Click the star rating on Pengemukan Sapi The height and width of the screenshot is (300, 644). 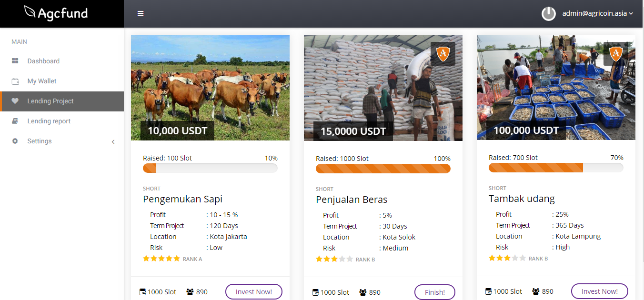pyautogui.click(x=161, y=259)
